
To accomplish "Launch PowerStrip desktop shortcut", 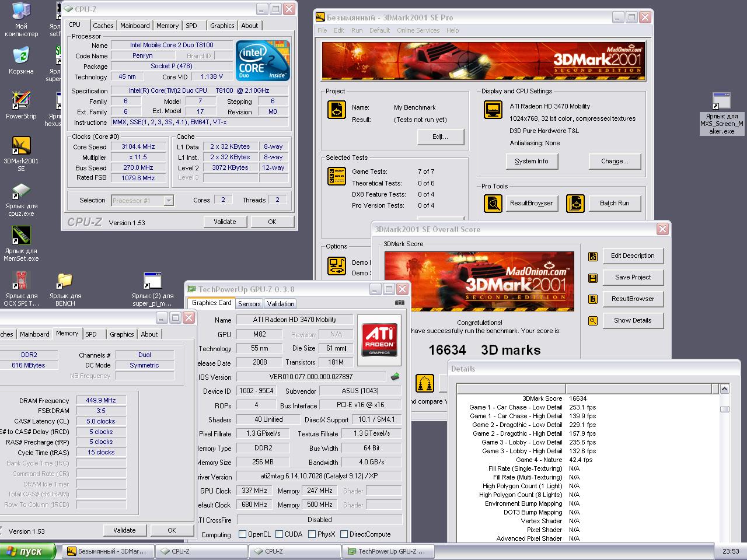I will pos(21,105).
